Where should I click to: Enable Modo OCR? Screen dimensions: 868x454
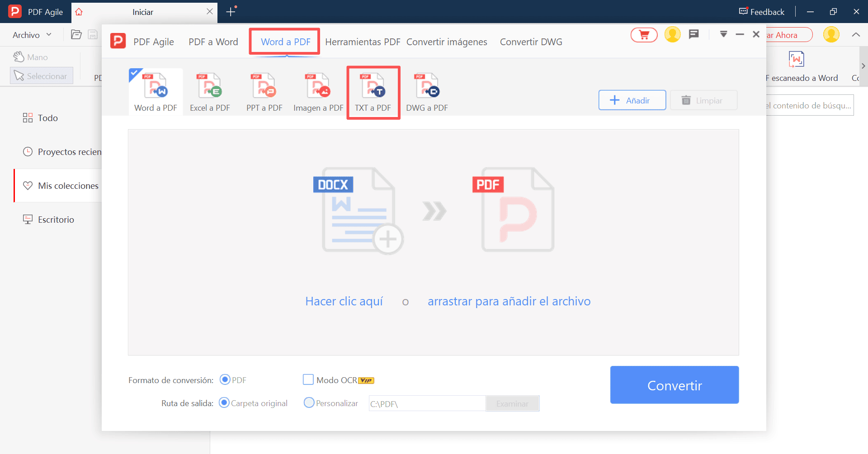coord(308,379)
